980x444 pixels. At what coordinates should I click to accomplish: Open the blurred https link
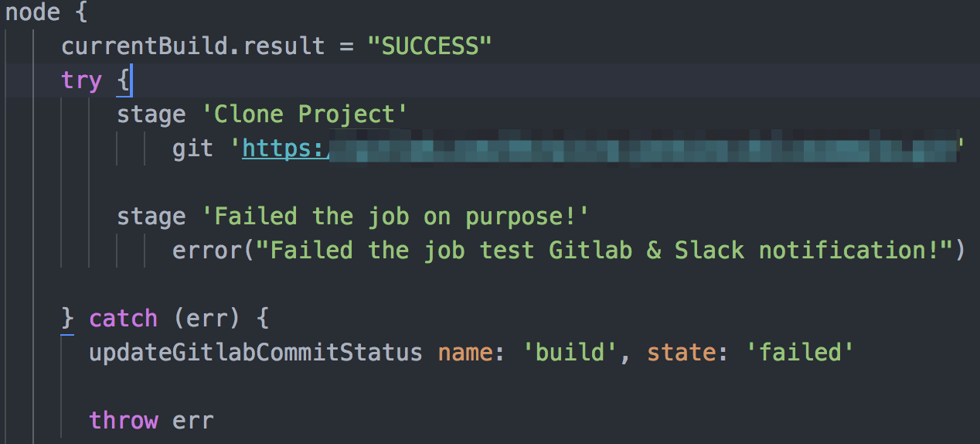click(599, 149)
